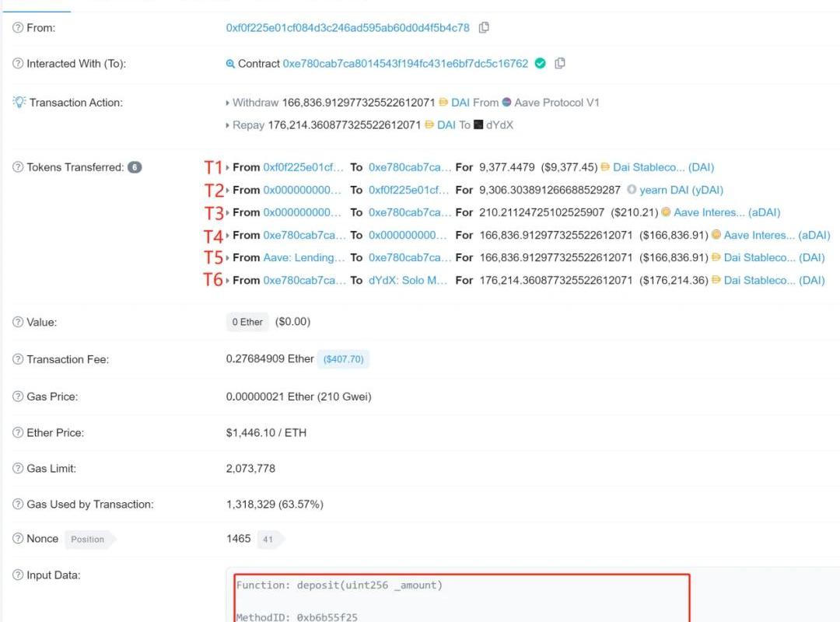Click the help icon next to Gas Price
Viewport: 840px width, 622px height.
[18, 397]
